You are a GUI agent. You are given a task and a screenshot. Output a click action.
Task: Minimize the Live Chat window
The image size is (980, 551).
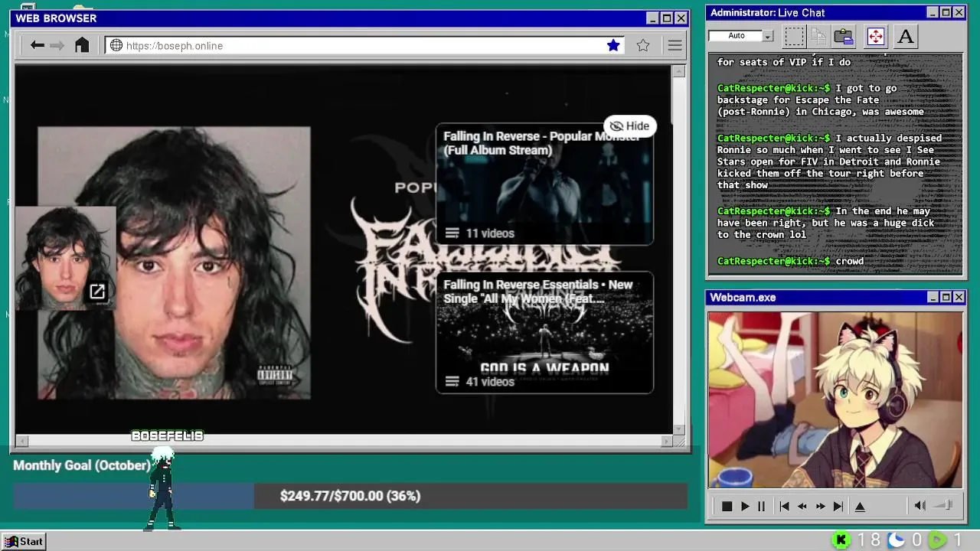click(932, 12)
